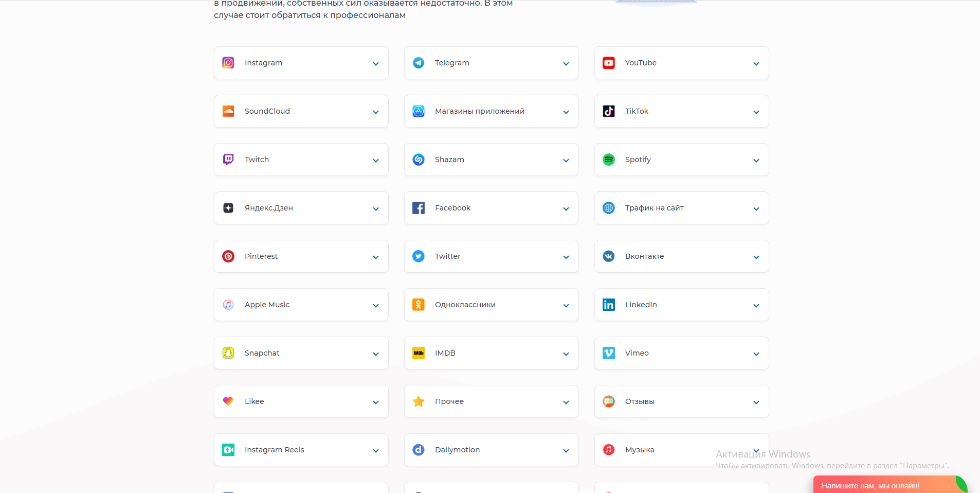Click the Вконтакте VK icon

609,256
